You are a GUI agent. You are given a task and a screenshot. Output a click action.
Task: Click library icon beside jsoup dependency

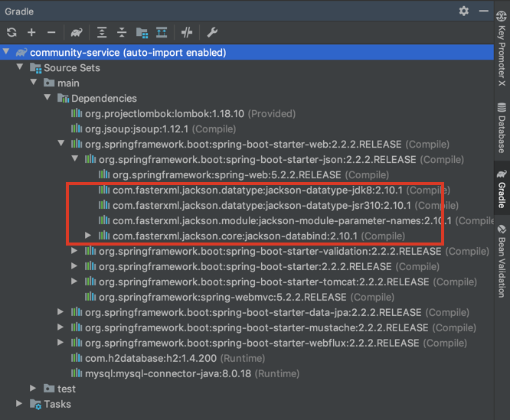point(77,129)
